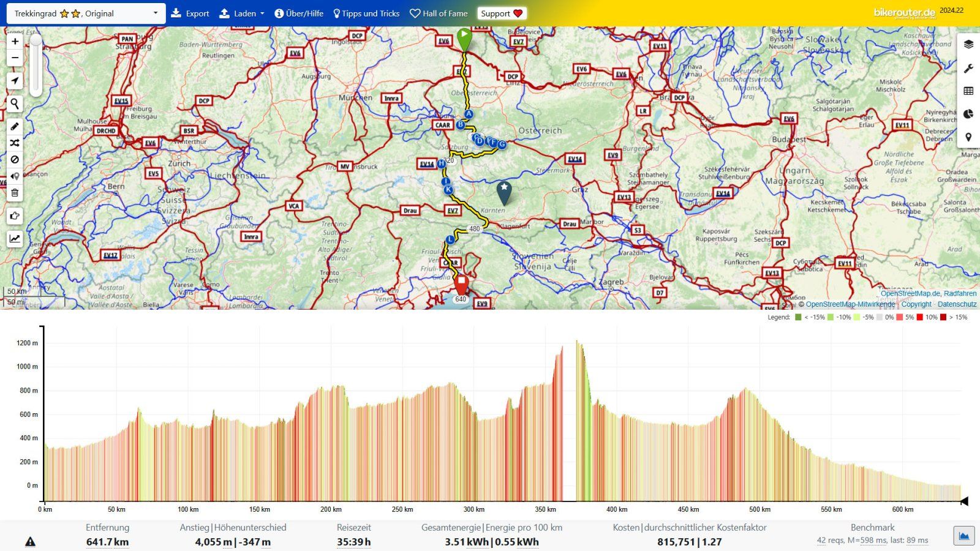Toggle the elevation chart with line-graph icon

point(15,239)
